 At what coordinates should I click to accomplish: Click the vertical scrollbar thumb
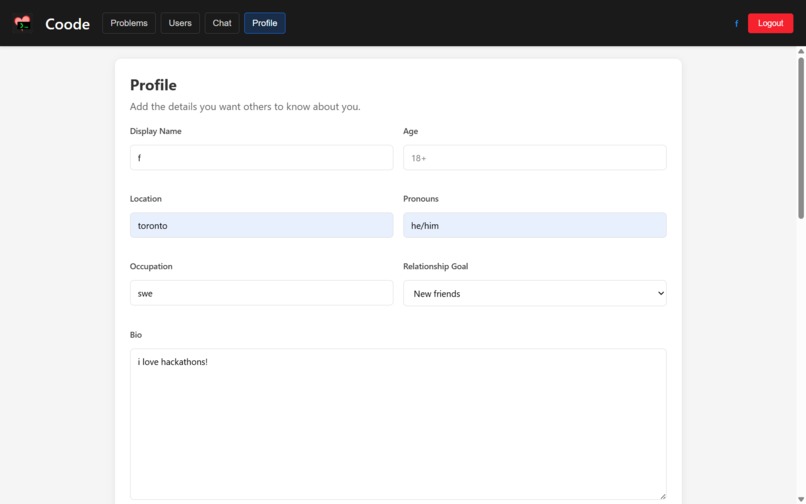[x=801, y=138]
